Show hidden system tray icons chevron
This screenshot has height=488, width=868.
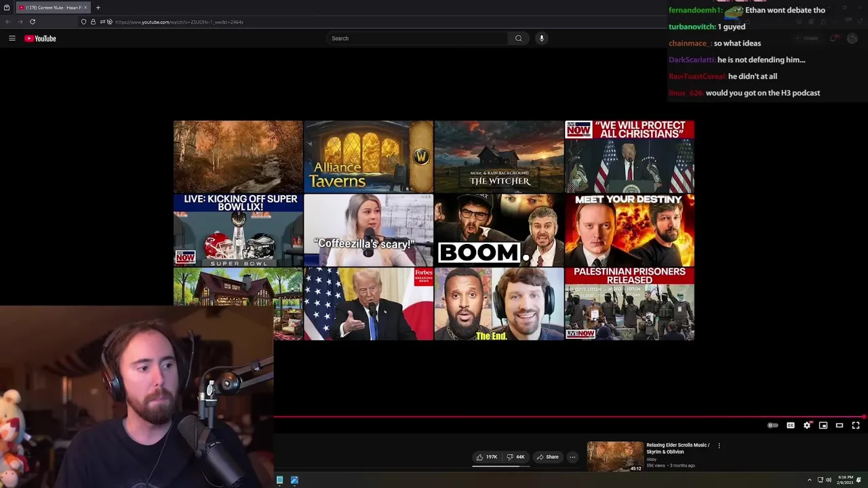pos(809,480)
